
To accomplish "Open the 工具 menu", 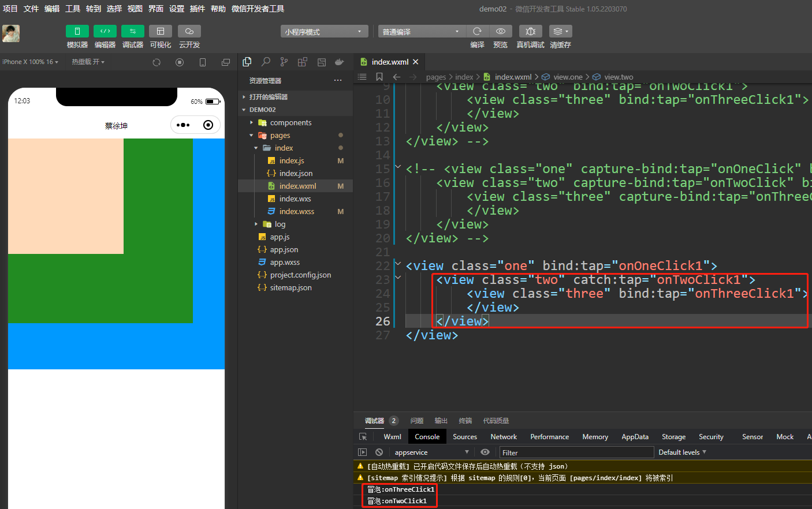I will [x=73, y=9].
